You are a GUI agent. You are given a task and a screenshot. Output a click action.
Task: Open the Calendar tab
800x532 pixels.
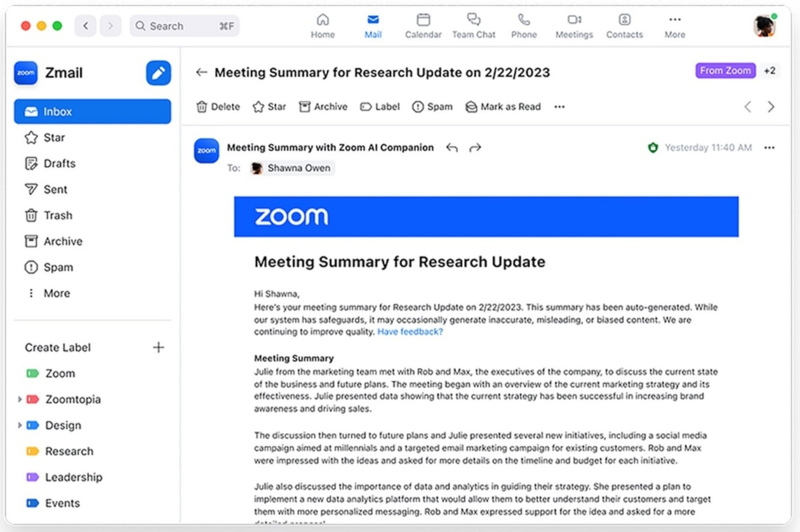point(423,26)
